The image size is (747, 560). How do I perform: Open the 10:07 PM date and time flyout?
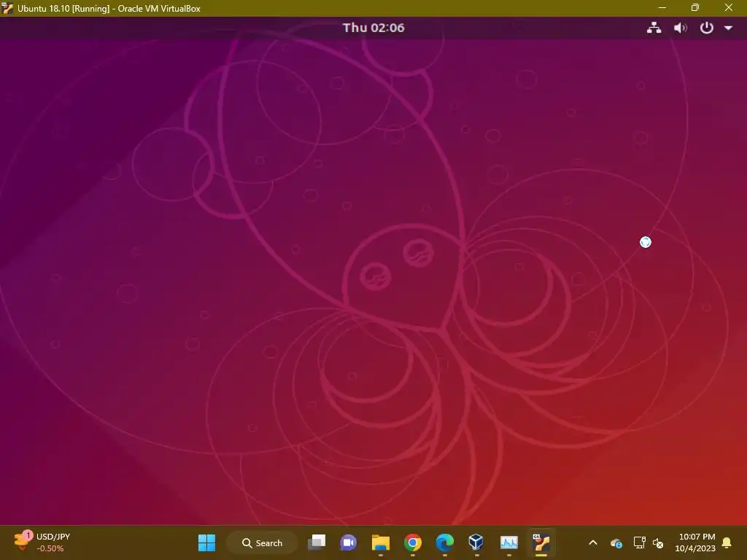[695, 542]
